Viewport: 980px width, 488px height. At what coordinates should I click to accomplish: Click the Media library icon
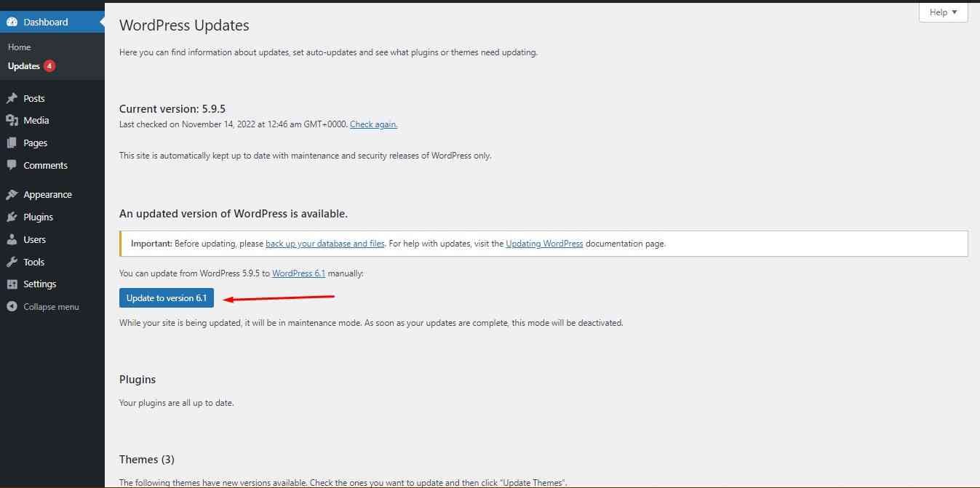pyautogui.click(x=12, y=120)
